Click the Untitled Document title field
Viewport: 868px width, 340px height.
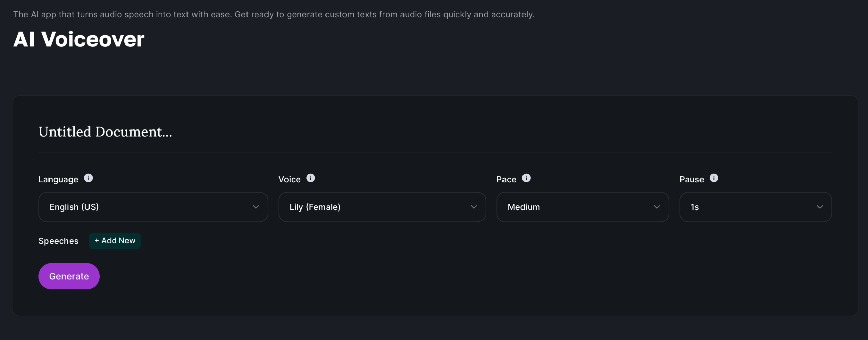tap(105, 132)
